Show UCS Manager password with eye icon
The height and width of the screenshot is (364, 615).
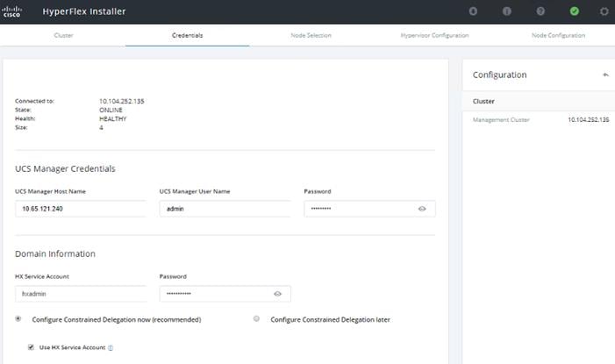coord(422,209)
